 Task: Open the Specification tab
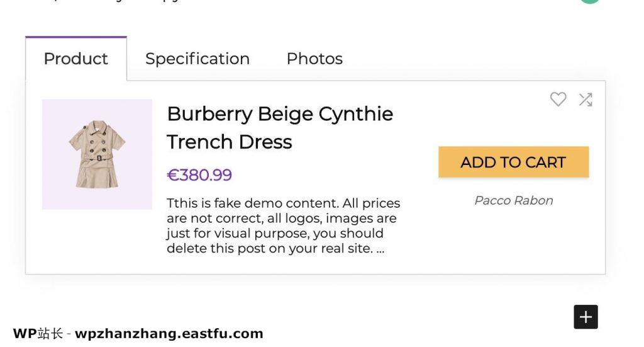[x=197, y=59]
